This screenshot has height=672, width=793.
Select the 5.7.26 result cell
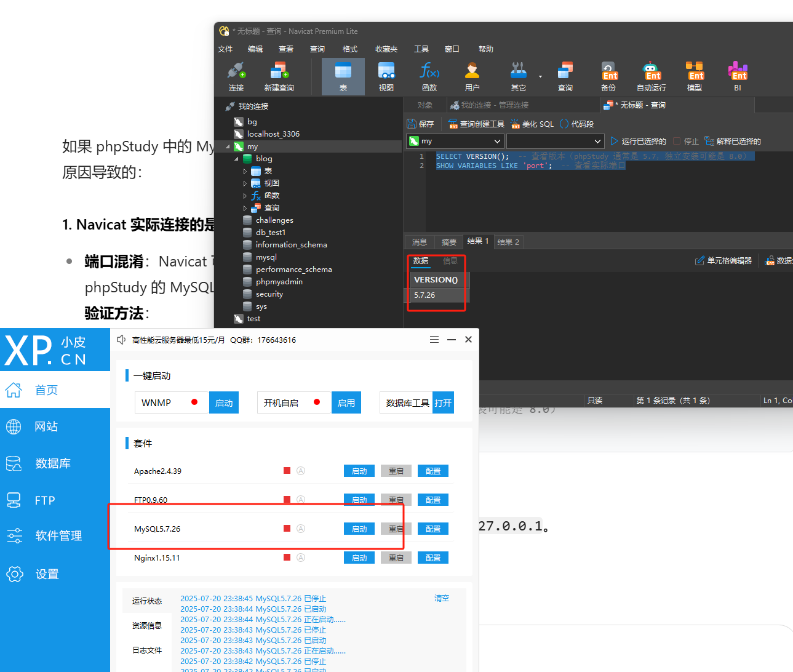(x=439, y=295)
